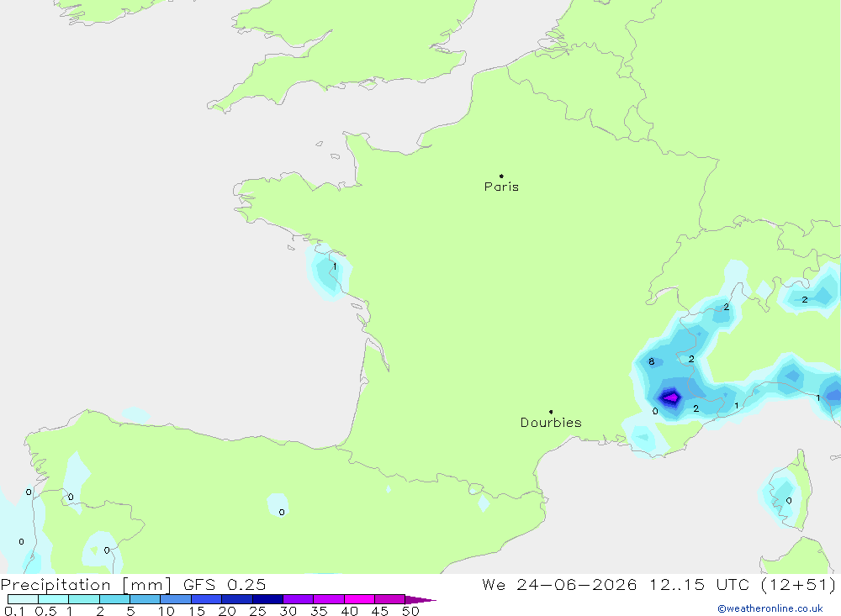This screenshot has height=616, width=841.
Task: Click the 45 legend scale value
Action: tap(380, 611)
